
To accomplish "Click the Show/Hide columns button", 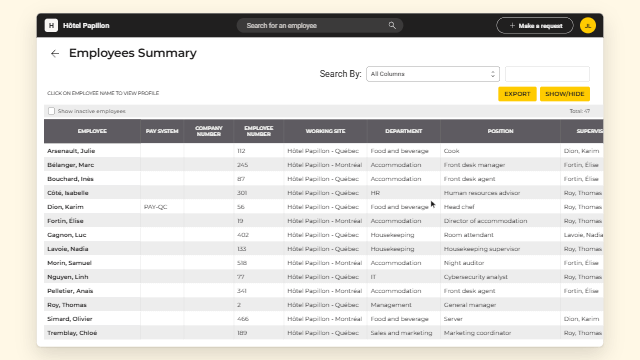I will tap(565, 94).
